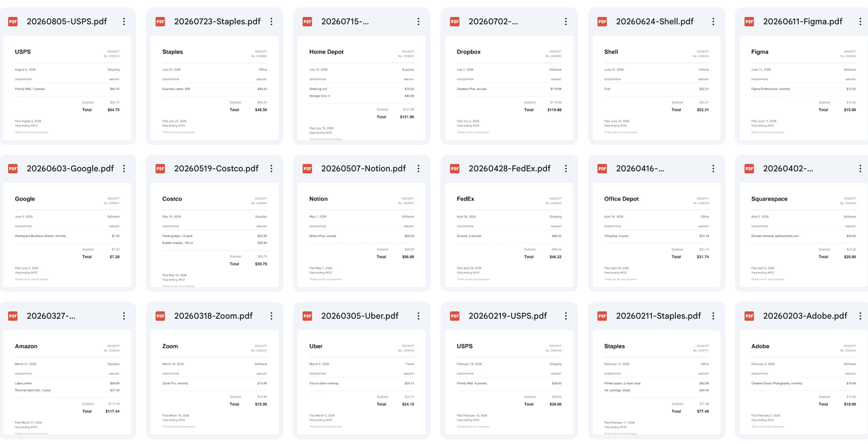The height and width of the screenshot is (444, 868).
Task: Select the file name 20260611-Figma.pdf
Action: pos(803,22)
